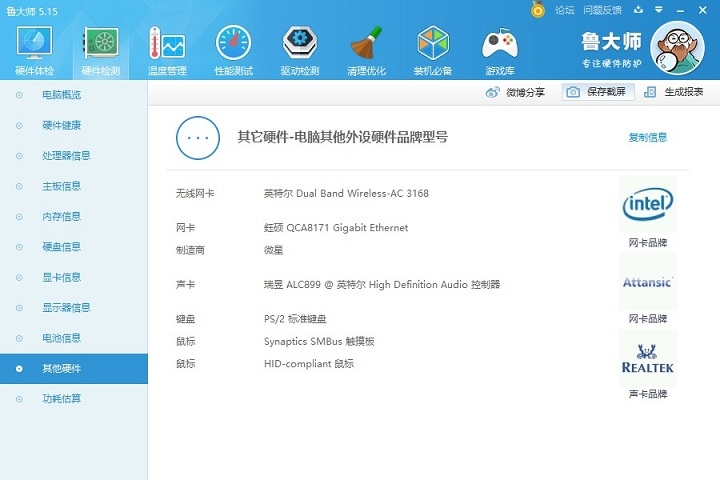Click 保存截屏 button
This screenshot has width=720, height=480.
click(597, 92)
